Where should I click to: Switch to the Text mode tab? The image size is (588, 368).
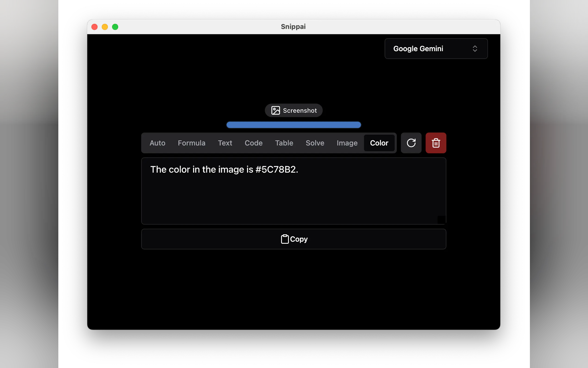[x=225, y=143]
